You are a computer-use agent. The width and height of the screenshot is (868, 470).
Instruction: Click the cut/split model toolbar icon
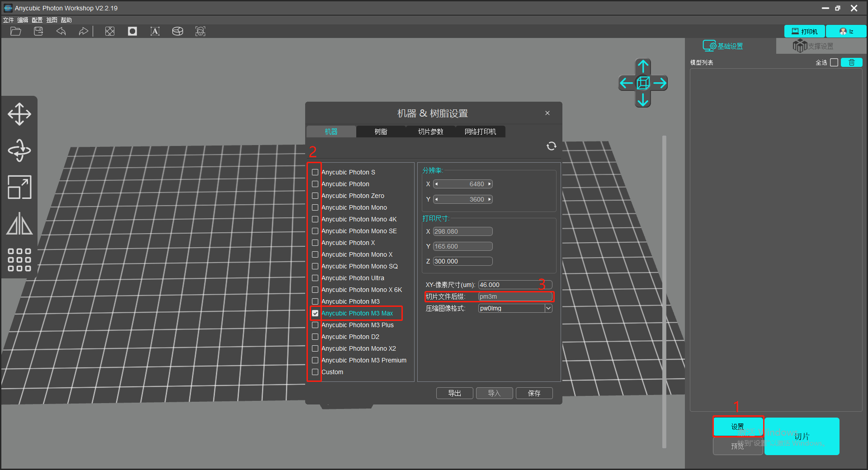click(x=178, y=31)
